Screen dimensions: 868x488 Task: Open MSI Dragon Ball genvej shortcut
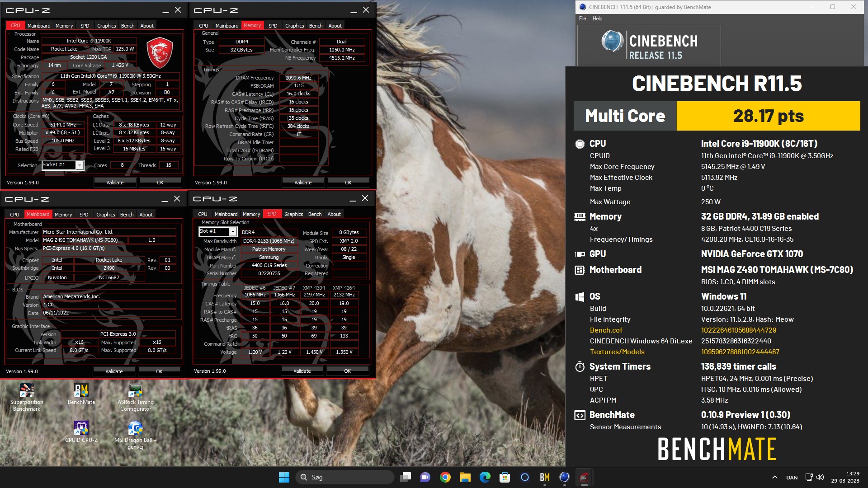click(136, 435)
